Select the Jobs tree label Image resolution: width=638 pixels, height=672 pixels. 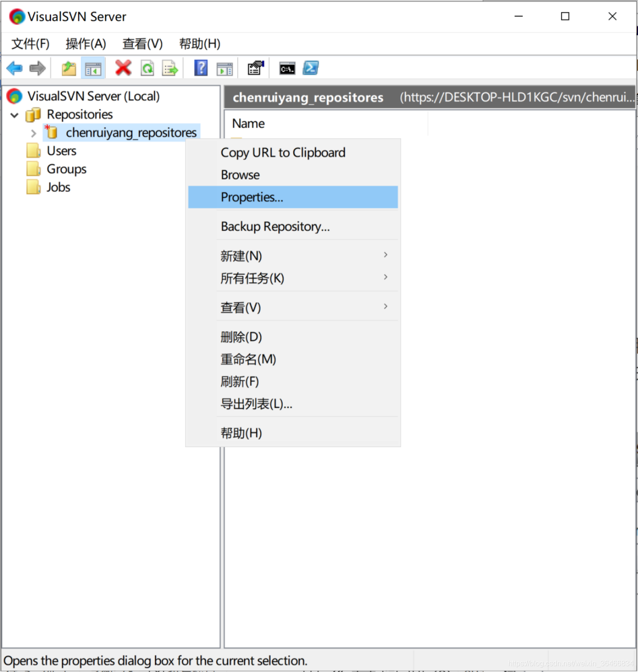[x=58, y=187]
